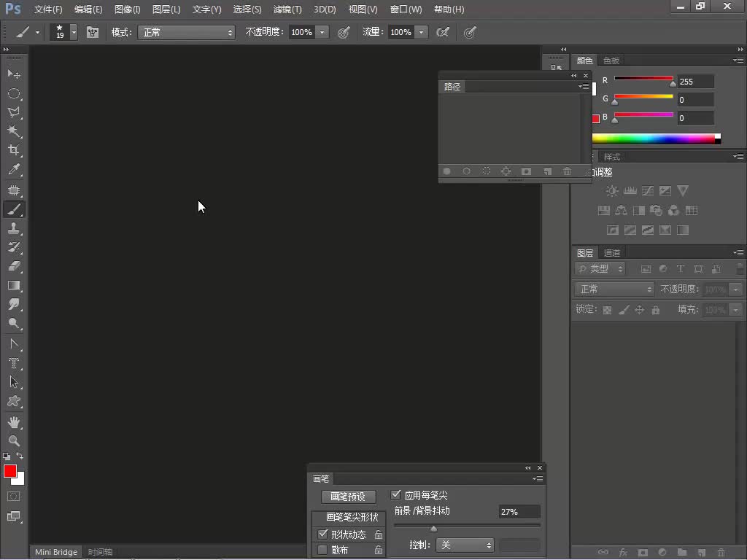The width and height of the screenshot is (747, 560).
Task: Select the Brush tool in toolbox
Action: (14, 209)
